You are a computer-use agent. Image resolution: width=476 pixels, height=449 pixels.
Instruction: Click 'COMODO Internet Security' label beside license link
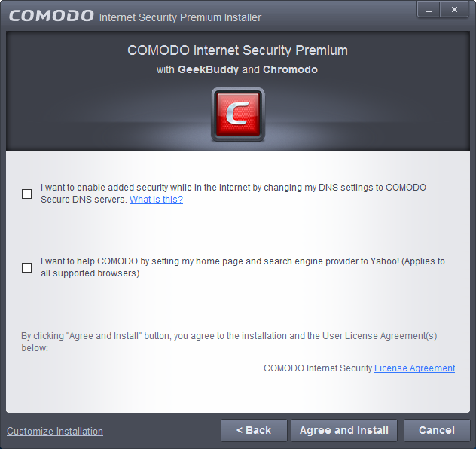tap(318, 368)
